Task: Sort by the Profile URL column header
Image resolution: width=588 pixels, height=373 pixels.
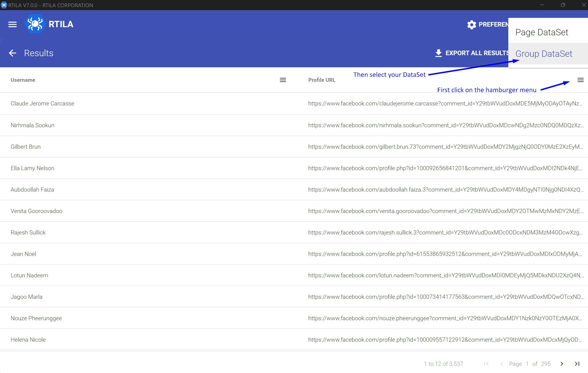Action: 321,80
